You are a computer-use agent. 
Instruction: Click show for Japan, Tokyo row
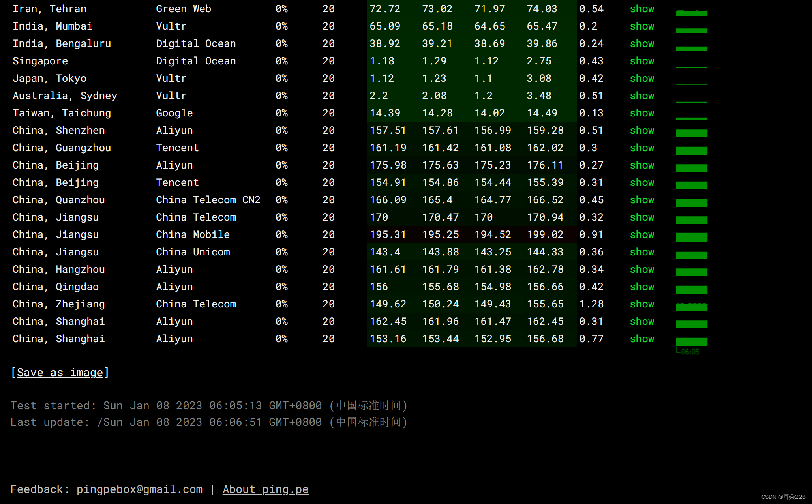(x=642, y=79)
